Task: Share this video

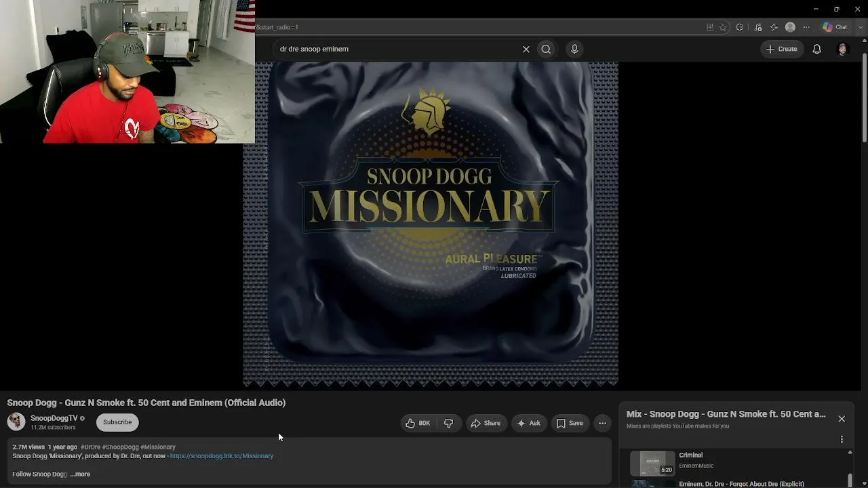Action: click(x=486, y=423)
